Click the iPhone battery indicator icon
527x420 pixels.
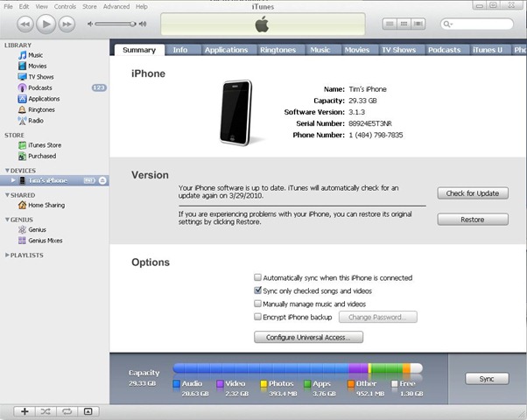[x=89, y=180]
